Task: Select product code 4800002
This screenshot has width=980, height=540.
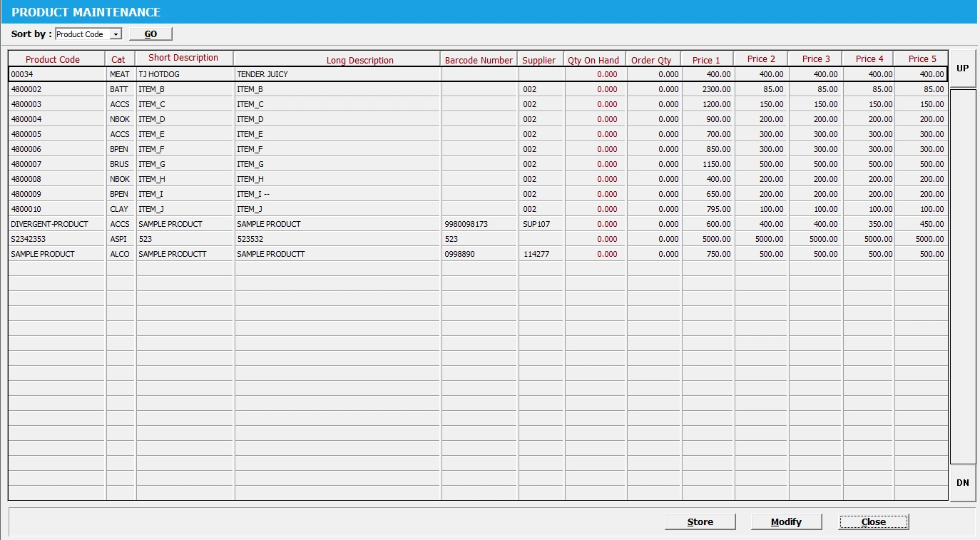Action: 57,89
